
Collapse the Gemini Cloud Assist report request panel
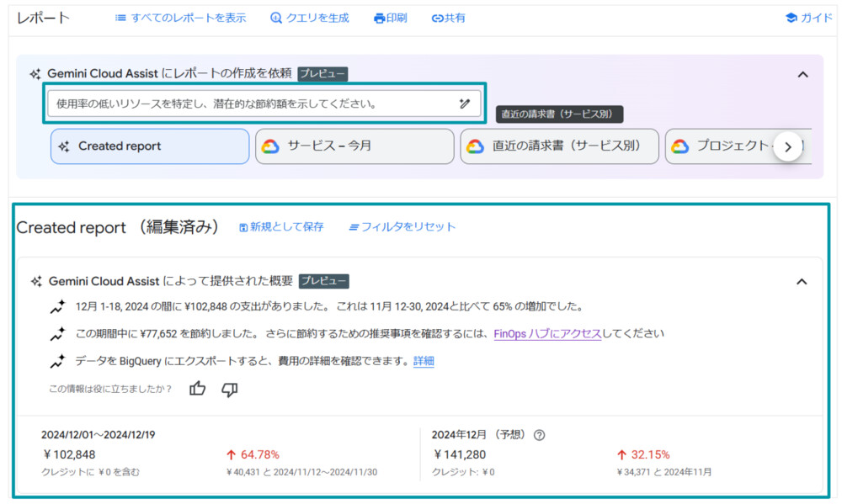click(x=802, y=74)
